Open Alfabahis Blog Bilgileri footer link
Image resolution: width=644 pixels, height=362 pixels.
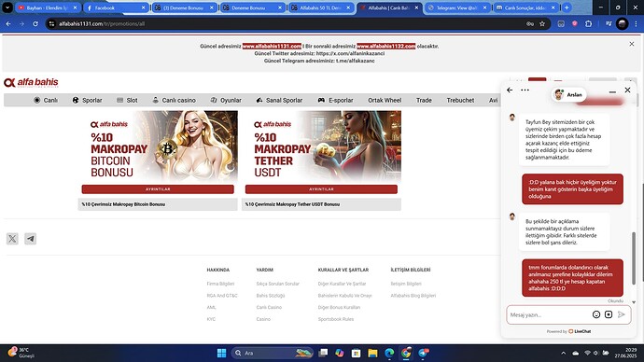[413, 296]
